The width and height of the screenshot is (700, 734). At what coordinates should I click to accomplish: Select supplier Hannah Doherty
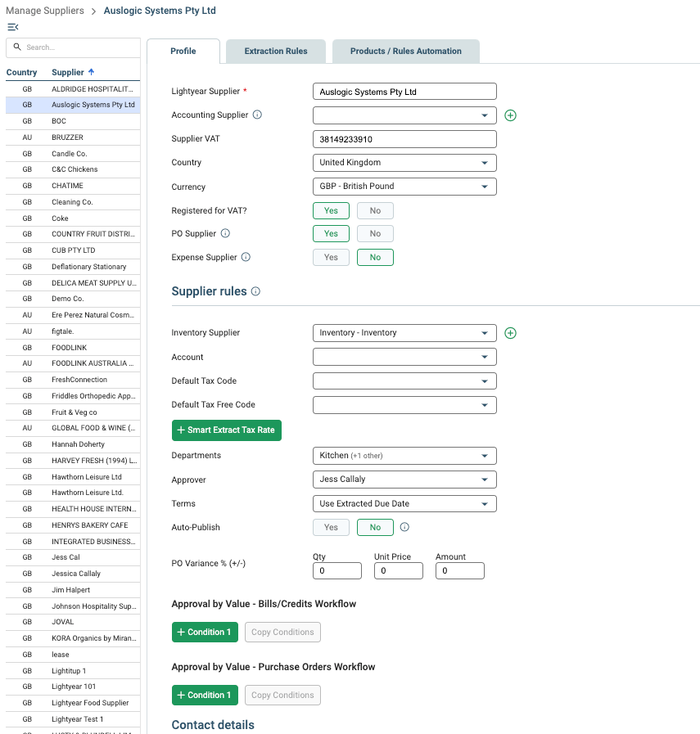click(x=73, y=444)
